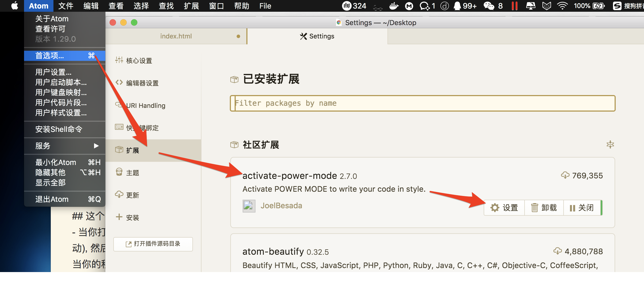Click the circled M menu bar icon

tap(409, 6)
